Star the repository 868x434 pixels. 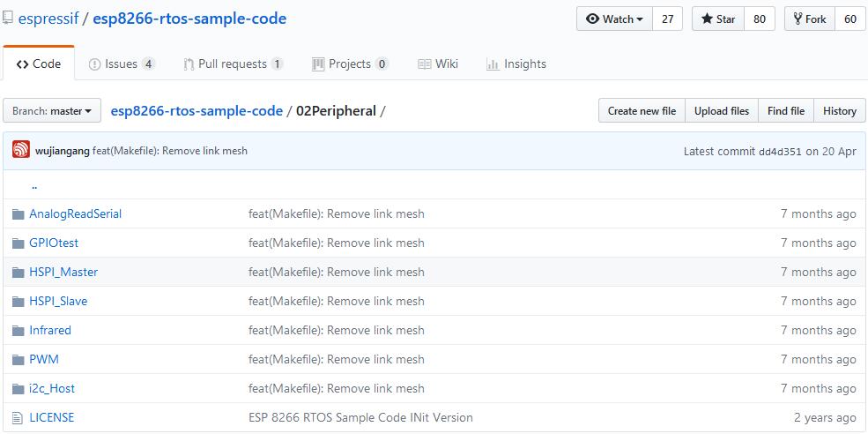click(718, 19)
